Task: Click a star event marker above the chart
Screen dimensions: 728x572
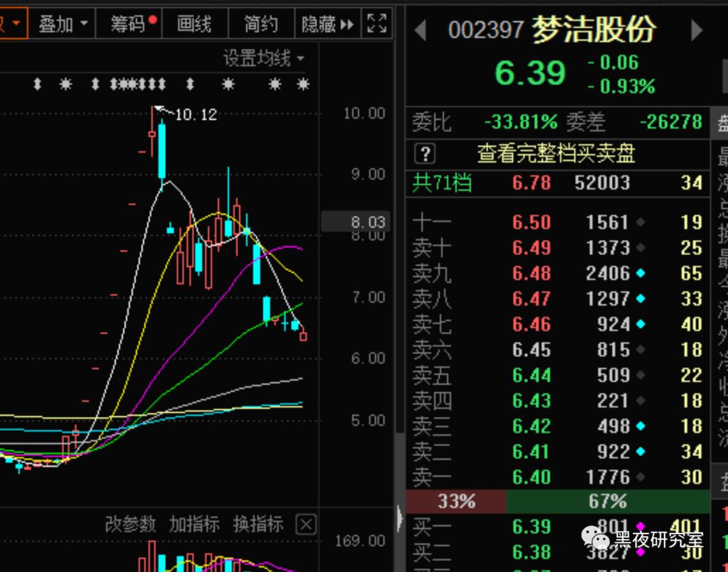Action: coord(226,84)
